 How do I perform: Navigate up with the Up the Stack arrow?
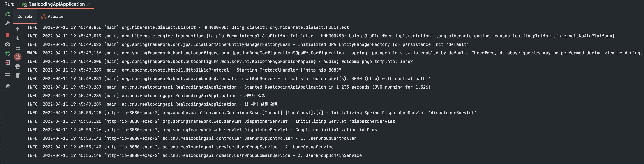[18, 29]
